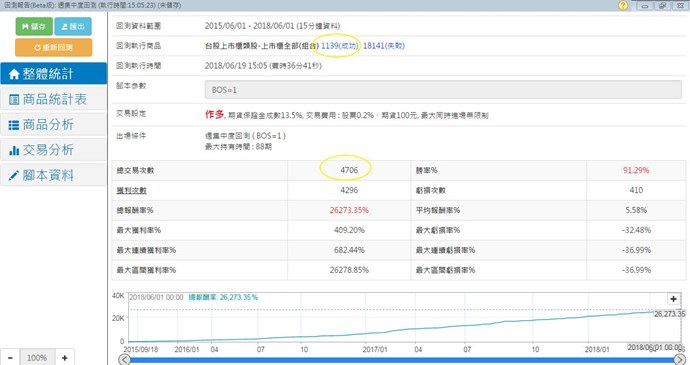Click the home icon beside 整體統計
The image size is (690, 365).
pos(14,74)
